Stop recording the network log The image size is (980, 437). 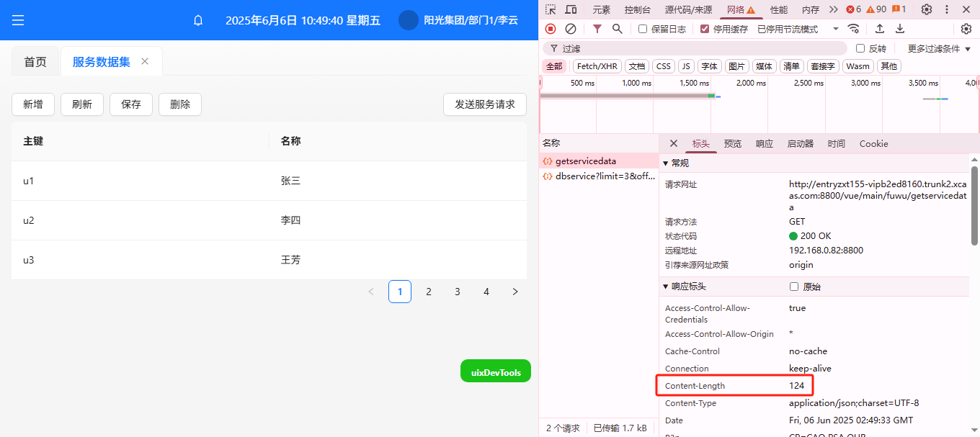tap(551, 29)
